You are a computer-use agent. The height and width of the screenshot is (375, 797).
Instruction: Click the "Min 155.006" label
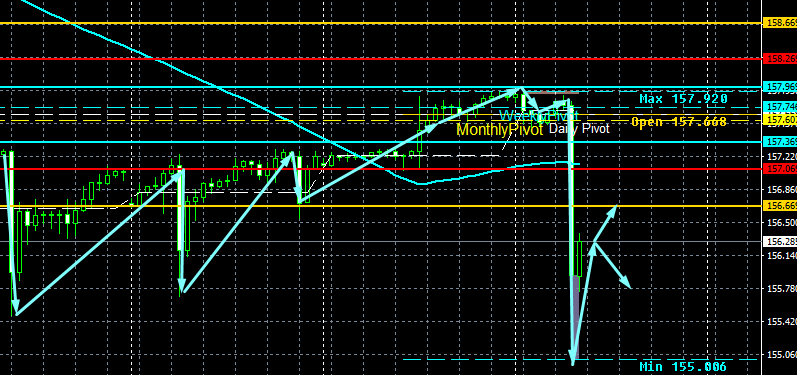pyautogui.click(x=683, y=366)
